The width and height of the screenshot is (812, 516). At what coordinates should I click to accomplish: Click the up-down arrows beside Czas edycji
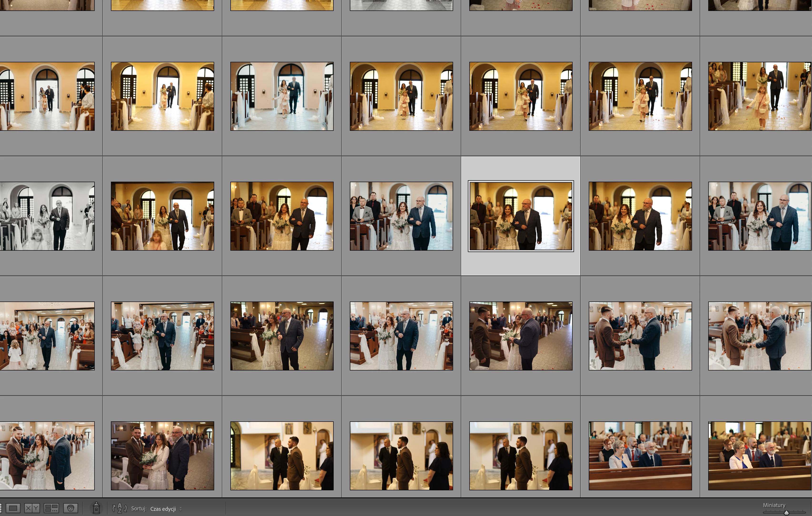tap(181, 509)
